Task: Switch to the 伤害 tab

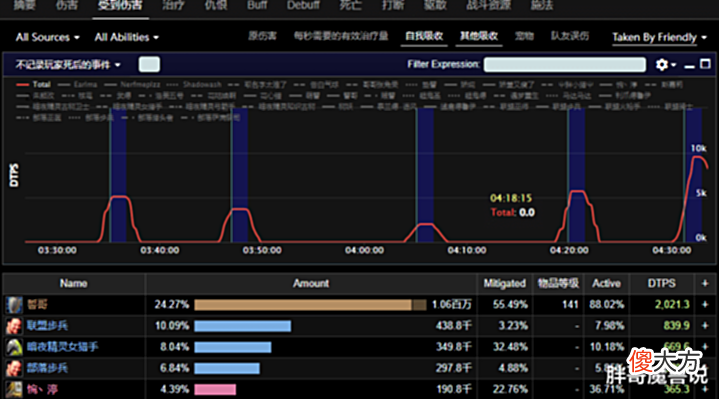Action: click(67, 6)
